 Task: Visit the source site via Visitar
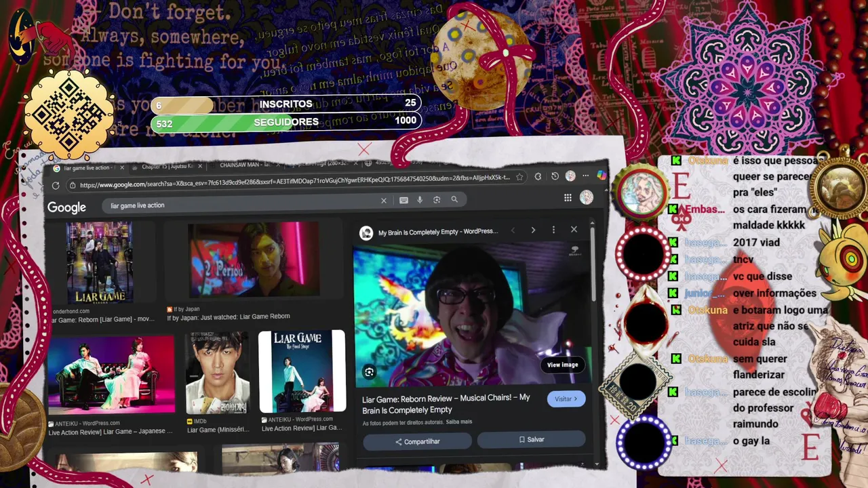566,399
